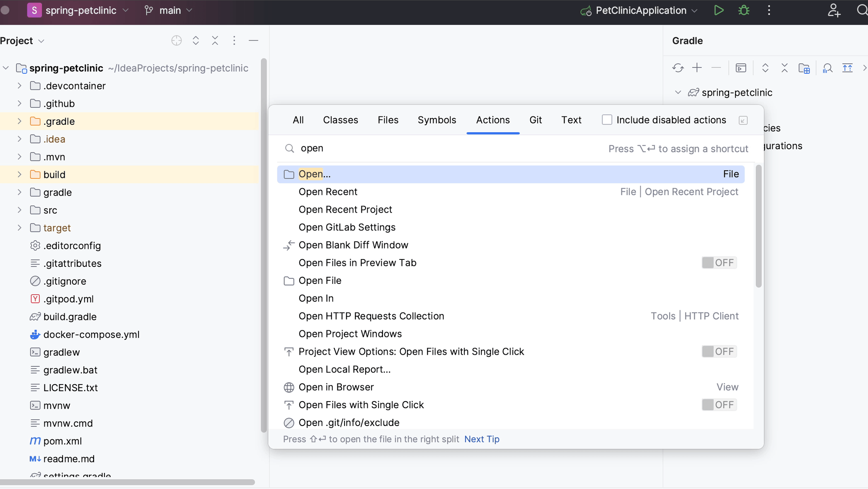Open the Code With Me add-user icon
868x489 pixels.
coord(834,10)
